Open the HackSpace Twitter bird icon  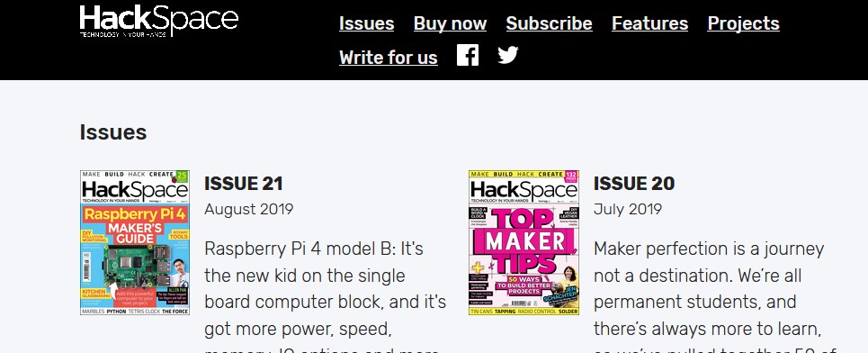(x=507, y=56)
